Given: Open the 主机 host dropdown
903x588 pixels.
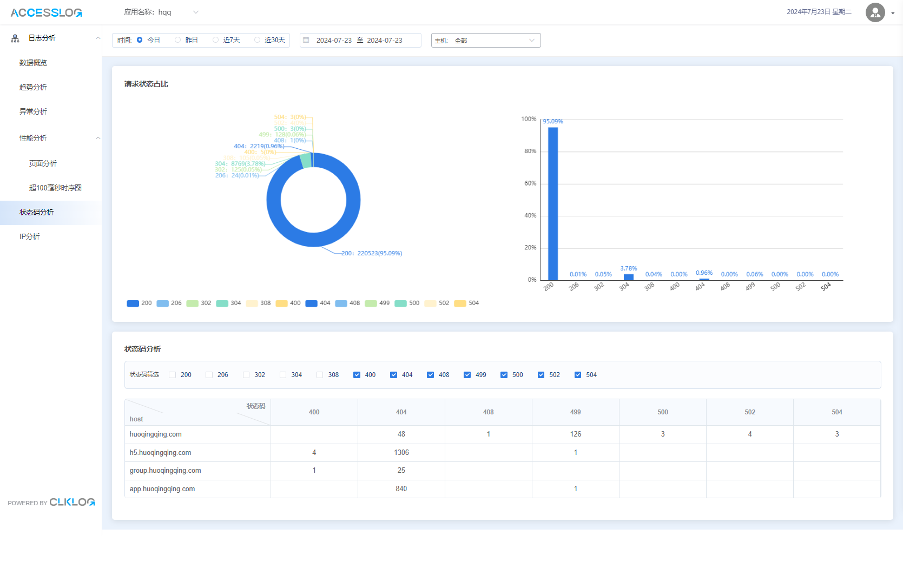Looking at the screenshot, I should [x=486, y=41].
